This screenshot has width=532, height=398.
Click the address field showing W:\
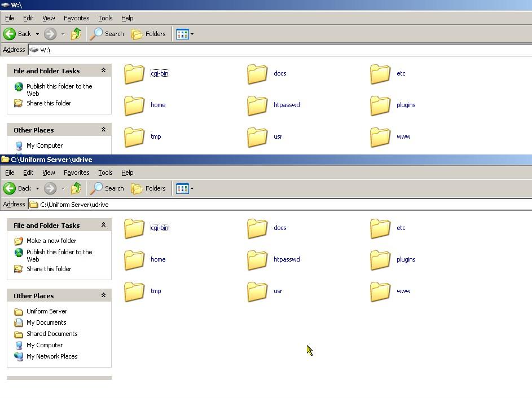coord(280,50)
